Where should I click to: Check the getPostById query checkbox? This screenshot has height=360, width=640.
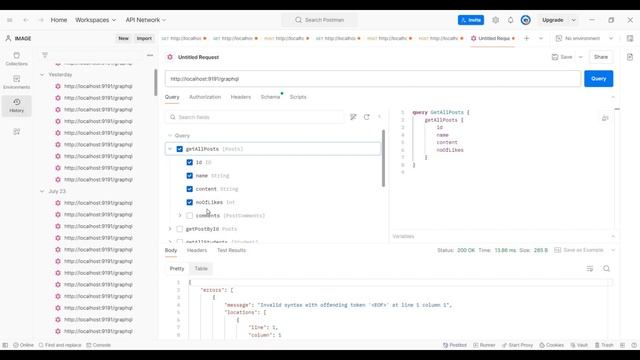(180, 229)
